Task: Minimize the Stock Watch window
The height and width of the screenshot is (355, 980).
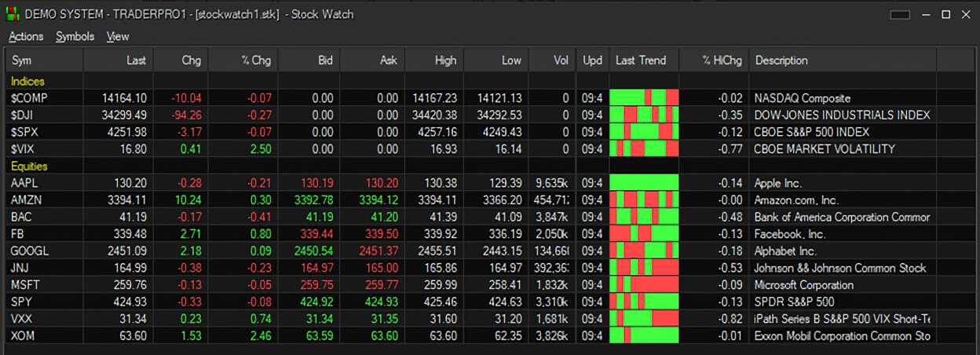Action: tap(926, 14)
